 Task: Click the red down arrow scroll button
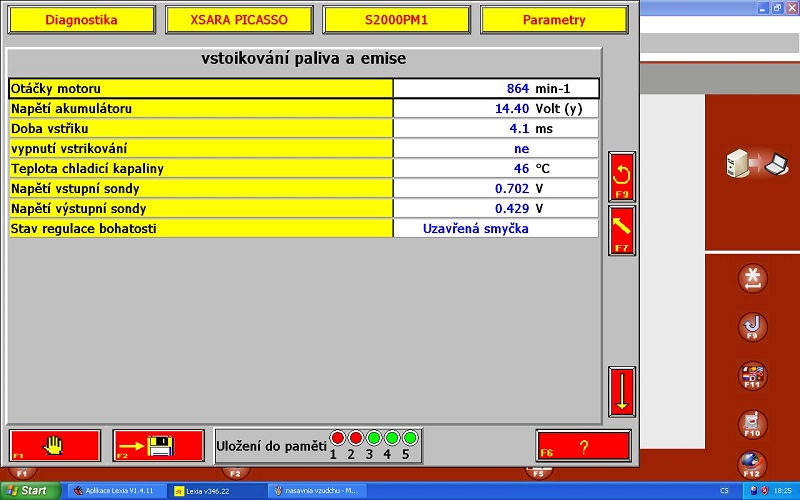pyautogui.click(x=621, y=392)
